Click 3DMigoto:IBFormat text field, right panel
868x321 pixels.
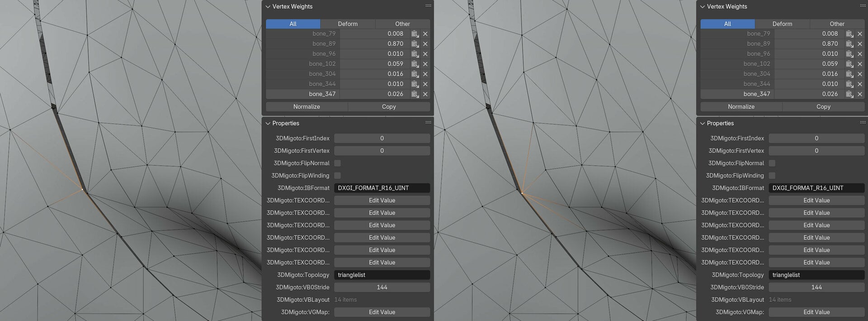coord(816,188)
